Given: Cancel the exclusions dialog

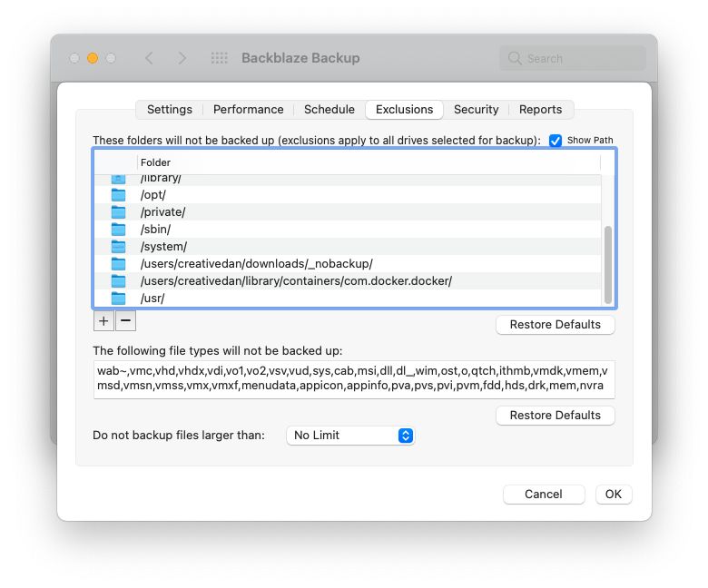Looking at the screenshot, I should [x=544, y=495].
